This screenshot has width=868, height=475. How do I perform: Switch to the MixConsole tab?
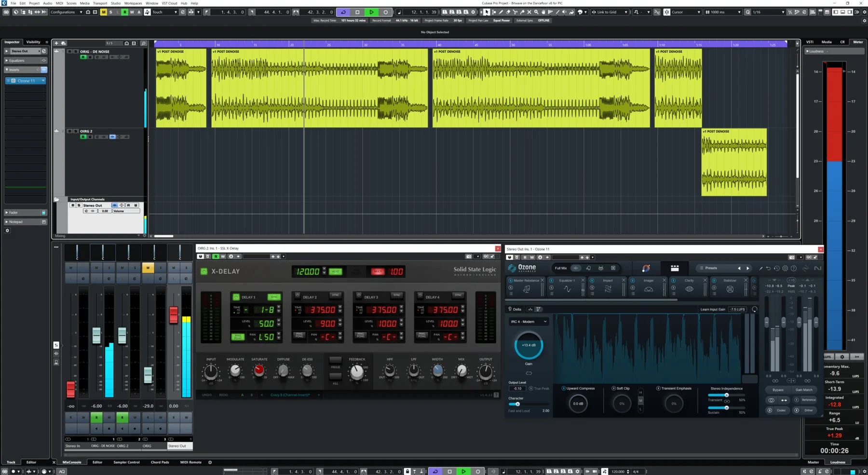click(x=72, y=462)
